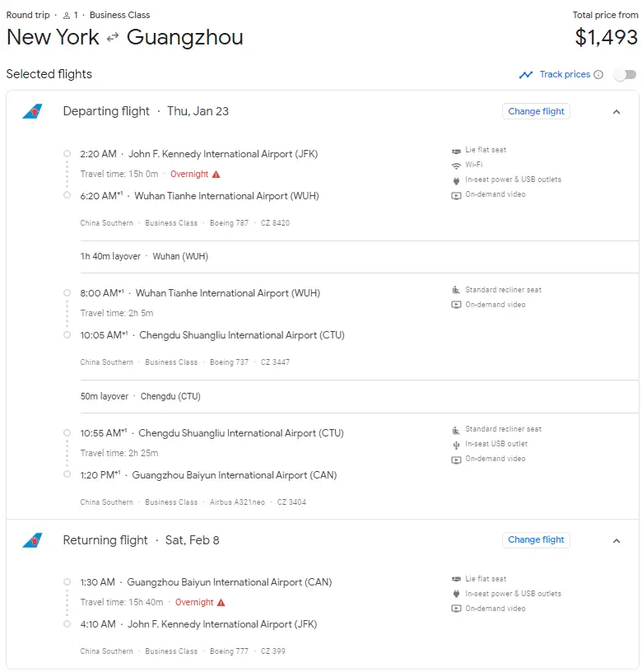Collapse the Returning flight section chevron
The image size is (642, 672).
coord(616,541)
